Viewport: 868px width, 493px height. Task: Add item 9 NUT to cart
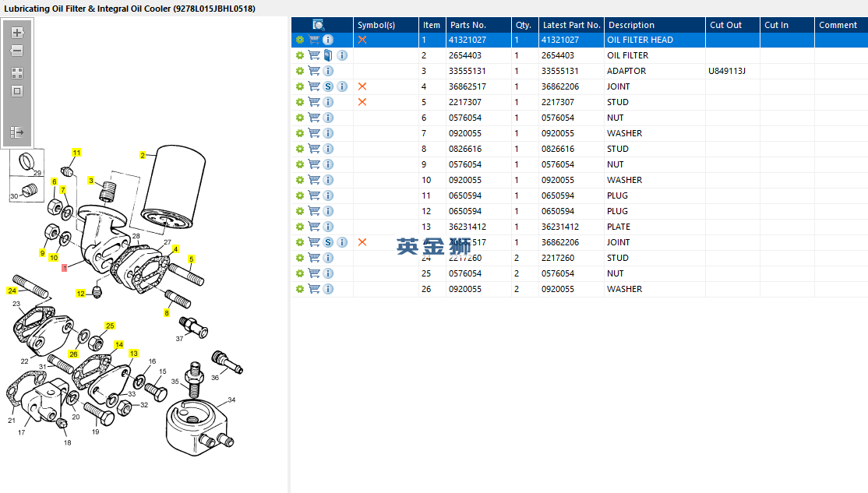point(314,164)
